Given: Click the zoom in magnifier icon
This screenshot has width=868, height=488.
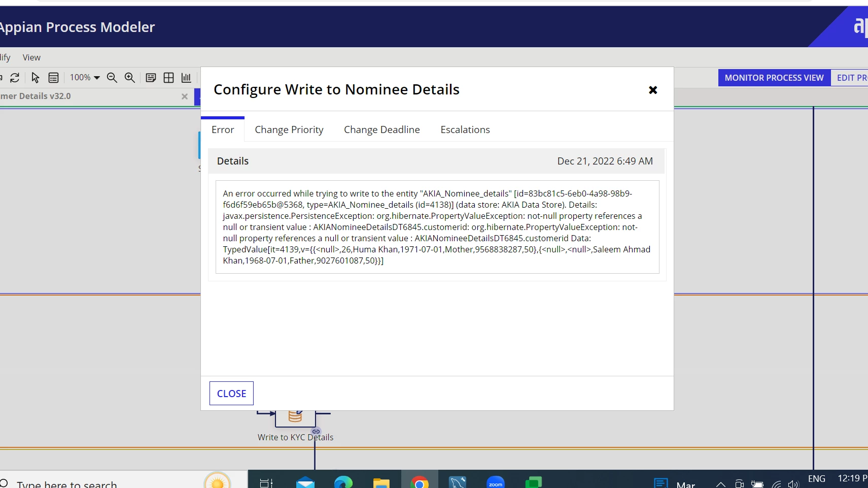Looking at the screenshot, I should 130,78.
